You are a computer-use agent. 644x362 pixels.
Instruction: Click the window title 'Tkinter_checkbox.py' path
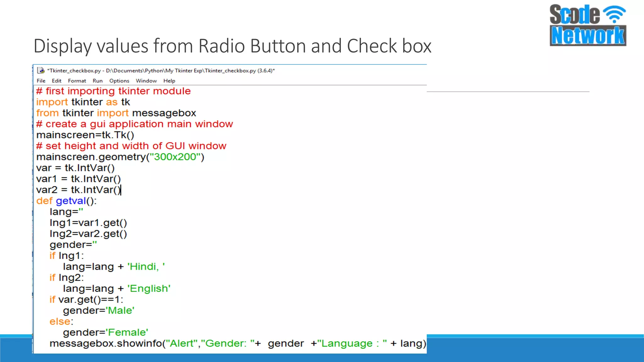pos(161,70)
